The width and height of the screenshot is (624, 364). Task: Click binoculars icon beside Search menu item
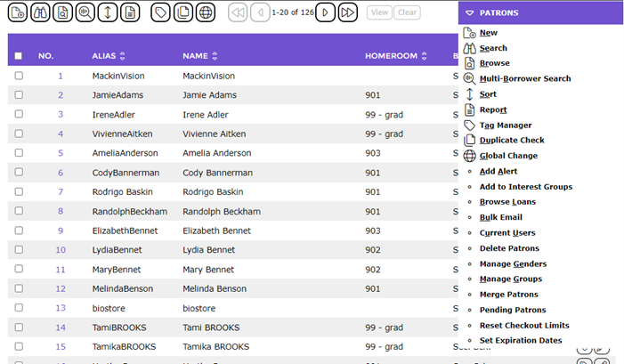click(470, 48)
